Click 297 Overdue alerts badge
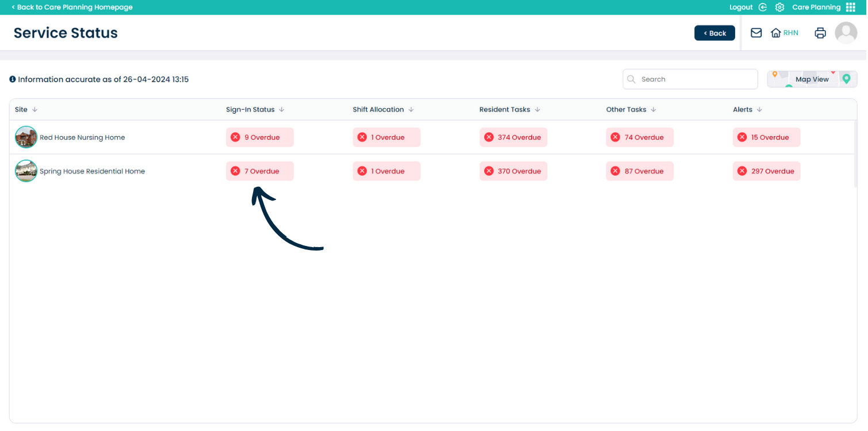This screenshot has height=431, width=868. tap(766, 171)
